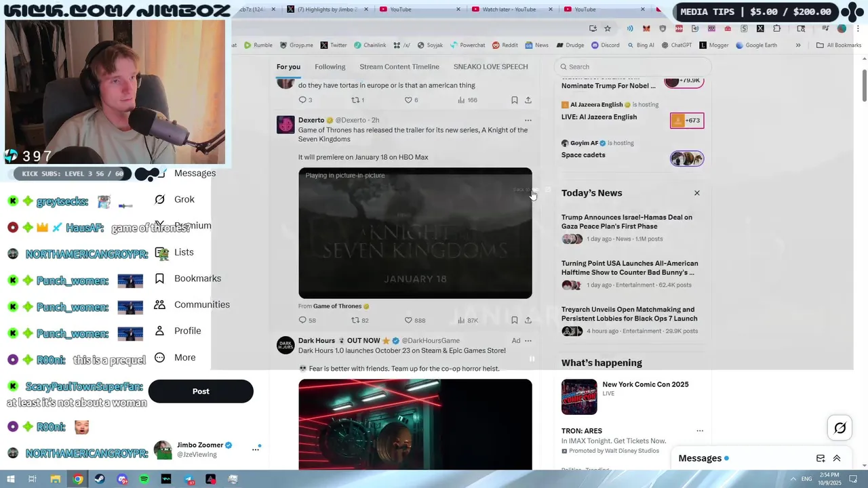Switch to the For you tab
The width and height of the screenshot is (868, 488).
[x=288, y=66]
